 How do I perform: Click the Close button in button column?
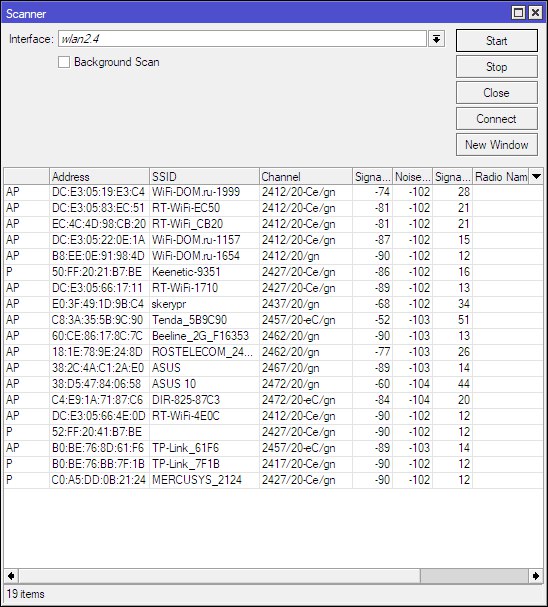497,93
